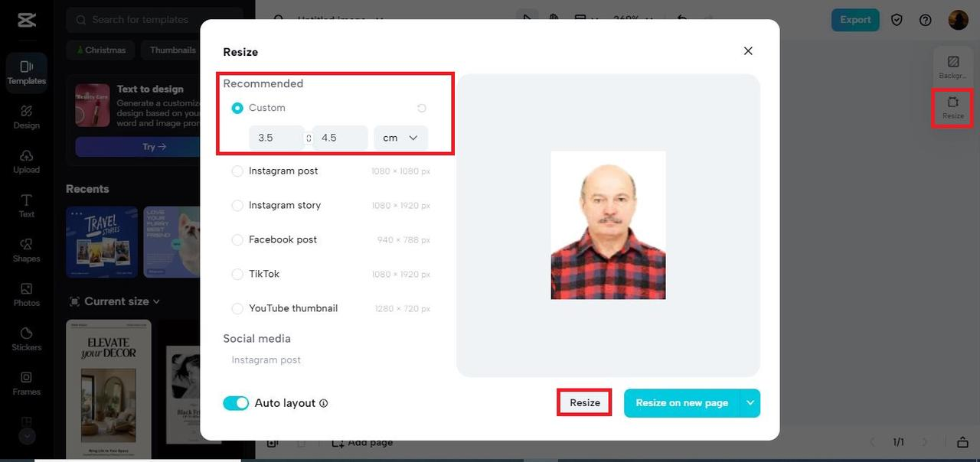Open the Resize tool in right panel
The width and height of the screenshot is (980, 462).
point(953,108)
